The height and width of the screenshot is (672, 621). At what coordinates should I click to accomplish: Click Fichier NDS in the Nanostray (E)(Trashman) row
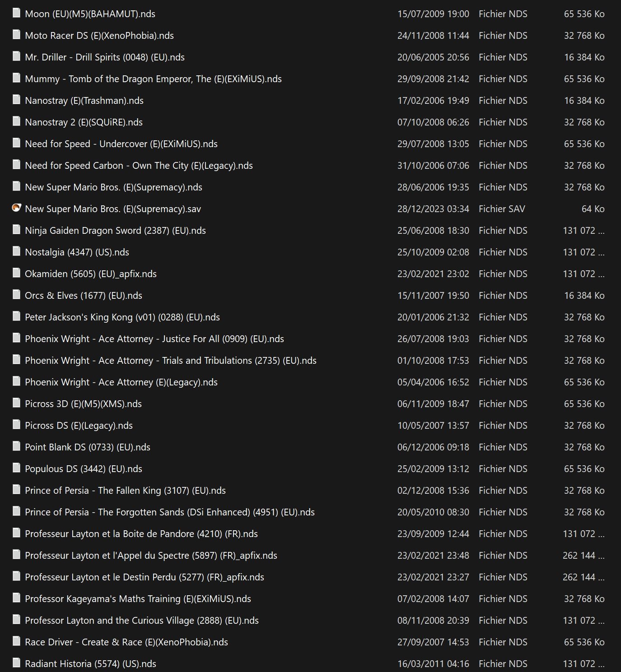503,101
